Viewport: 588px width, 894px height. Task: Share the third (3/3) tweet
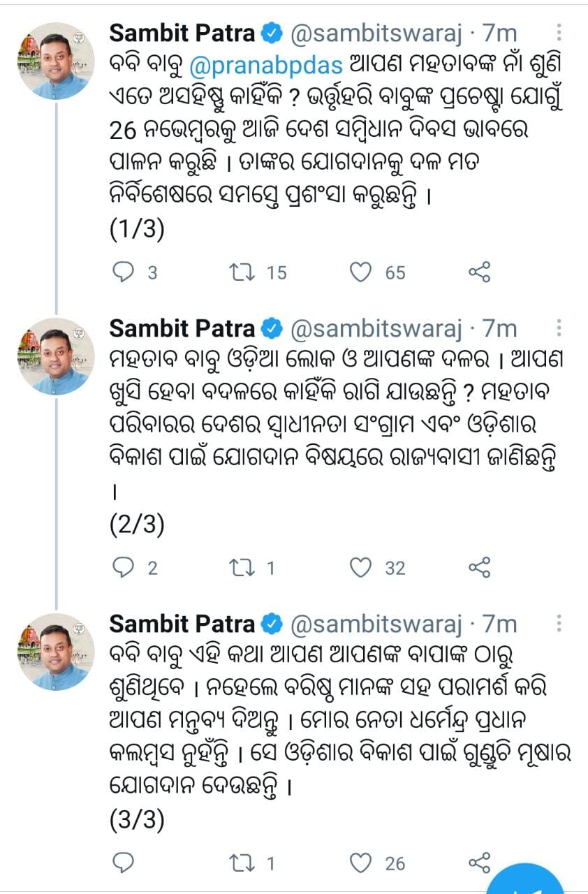(x=480, y=863)
